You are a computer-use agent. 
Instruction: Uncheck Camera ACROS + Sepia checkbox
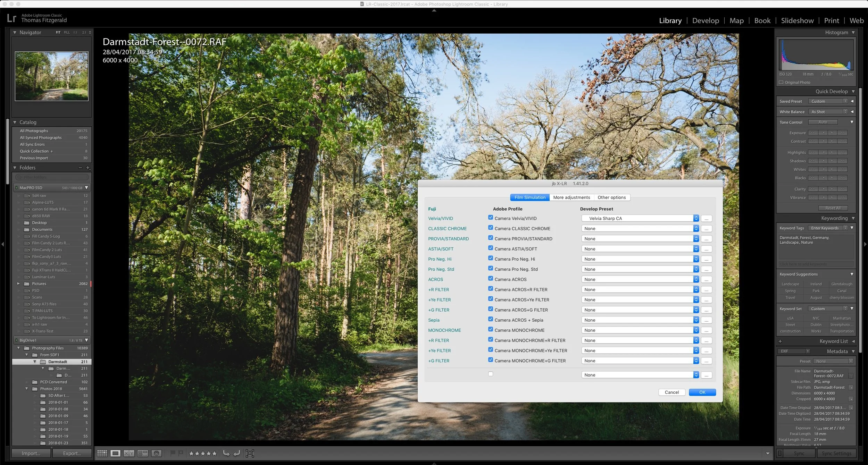pyautogui.click(x=491, y=319)
